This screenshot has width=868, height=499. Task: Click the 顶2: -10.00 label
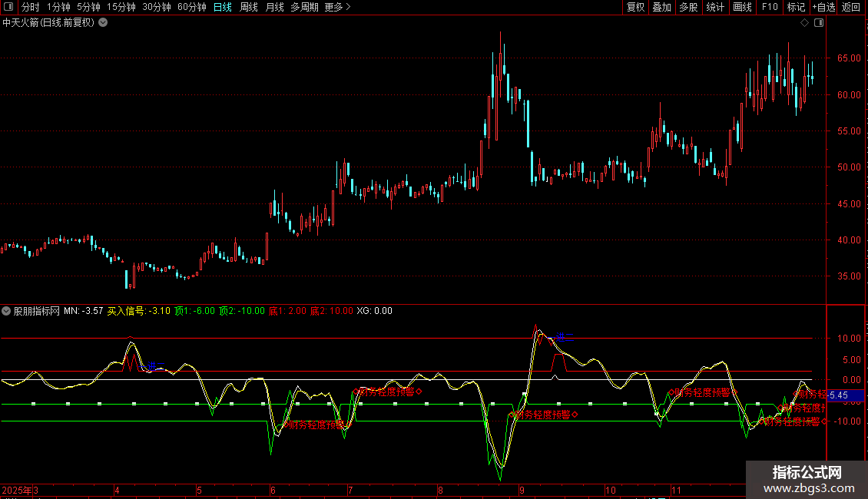pos(242,311)
